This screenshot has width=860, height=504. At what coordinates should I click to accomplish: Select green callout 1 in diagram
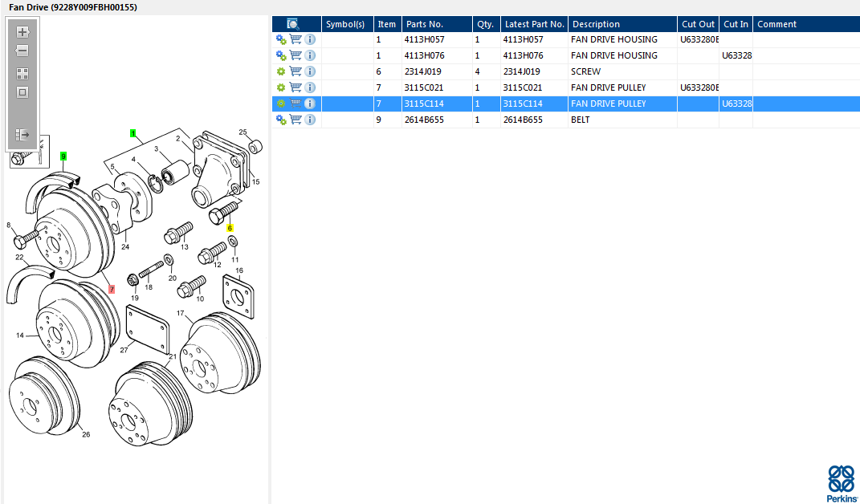tap(132, 133)
